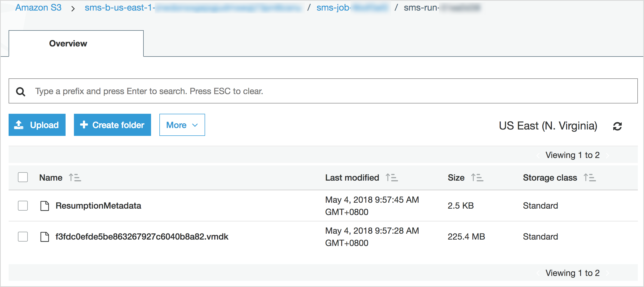The height and width of the screenshot is (287, 644).
Task: Sort by Name column icon
Action: coord(75,177)
